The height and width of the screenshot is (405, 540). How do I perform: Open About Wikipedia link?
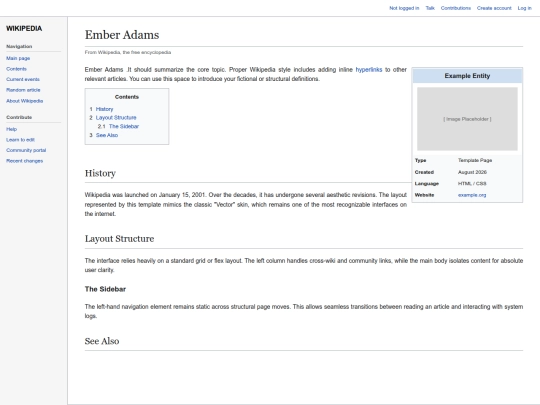coord(24,101)
